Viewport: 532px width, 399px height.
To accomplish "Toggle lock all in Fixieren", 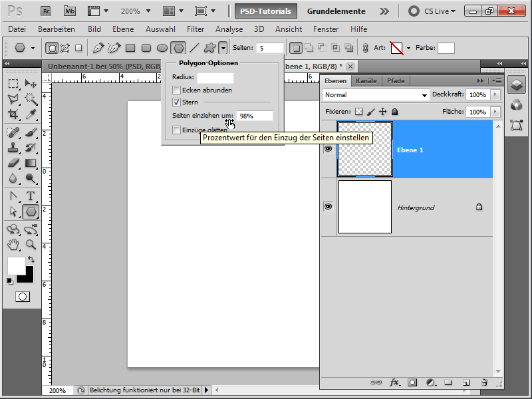I will pyautogui.click(x=394, y=112).
